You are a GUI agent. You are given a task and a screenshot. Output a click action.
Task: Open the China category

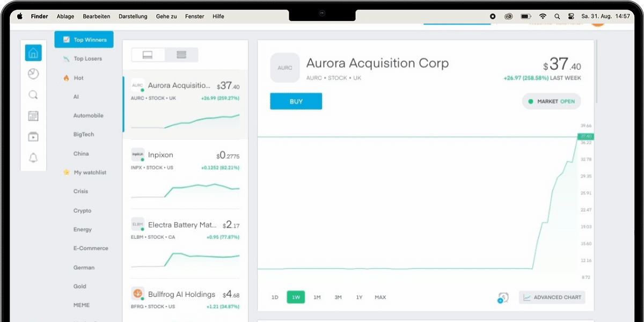tap(81, 153)
